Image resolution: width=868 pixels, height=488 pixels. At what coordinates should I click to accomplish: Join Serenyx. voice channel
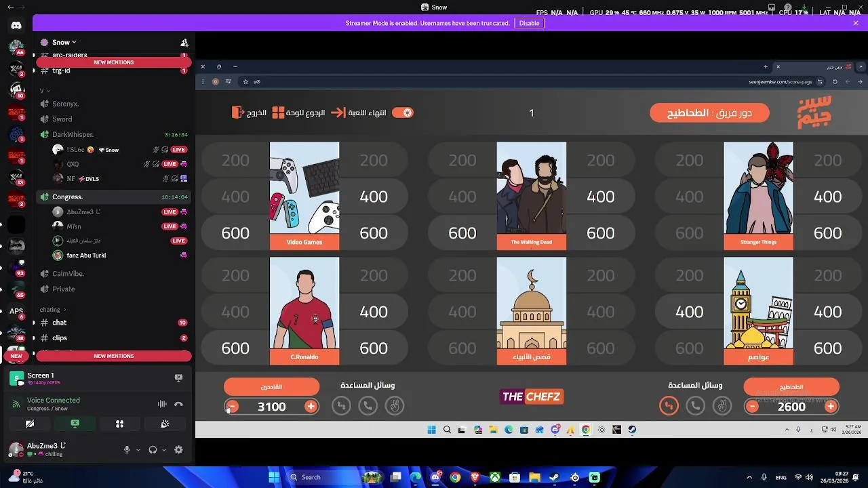(113, 104)
